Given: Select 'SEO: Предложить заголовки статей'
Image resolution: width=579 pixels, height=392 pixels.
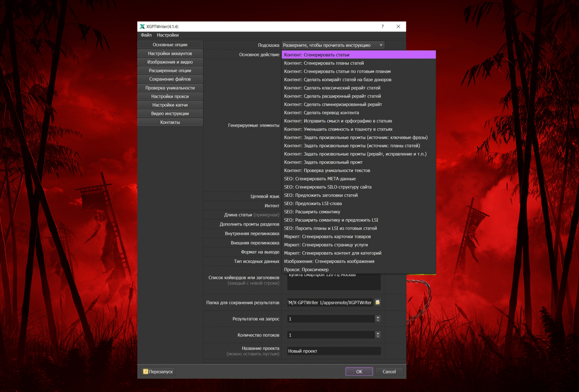Looking at the screenshot, I should tap(359, 195).
